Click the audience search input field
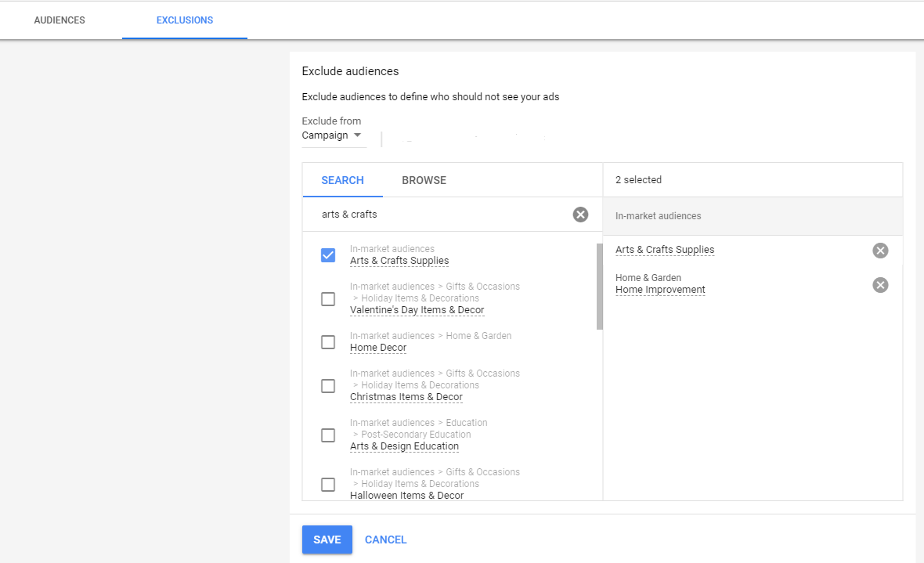924x563 pixels. (x=442, y=215)
